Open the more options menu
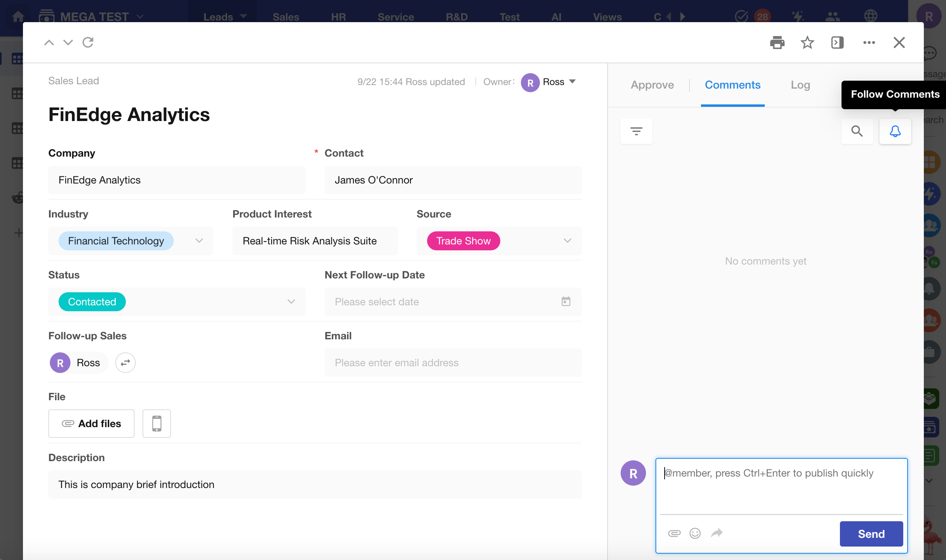 coord(869,42)
